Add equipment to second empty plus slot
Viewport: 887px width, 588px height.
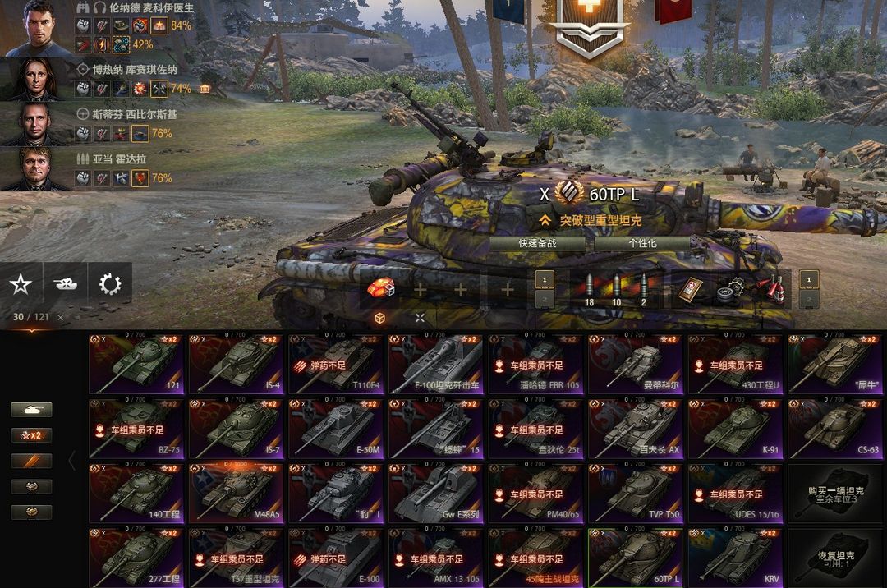click(461, 289)
